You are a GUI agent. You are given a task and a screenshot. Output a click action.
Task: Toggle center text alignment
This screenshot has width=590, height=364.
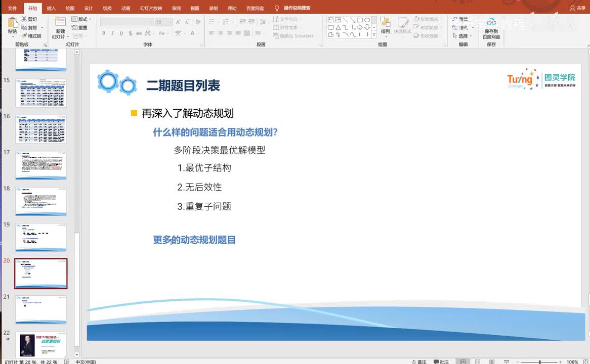220,33
